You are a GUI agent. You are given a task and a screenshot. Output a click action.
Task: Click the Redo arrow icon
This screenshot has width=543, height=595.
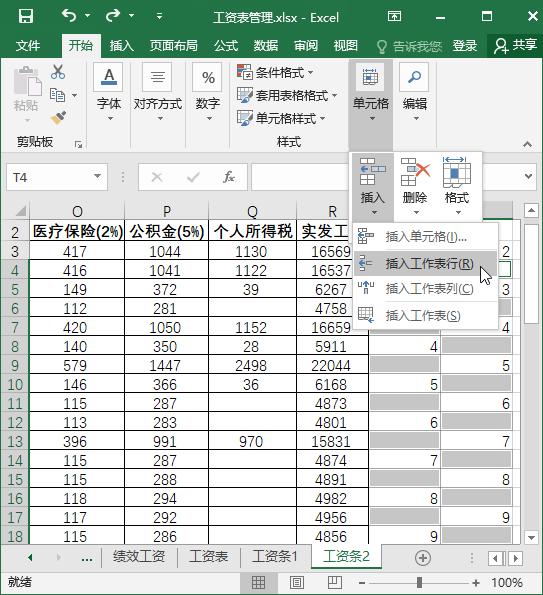(x=113, y=16)
